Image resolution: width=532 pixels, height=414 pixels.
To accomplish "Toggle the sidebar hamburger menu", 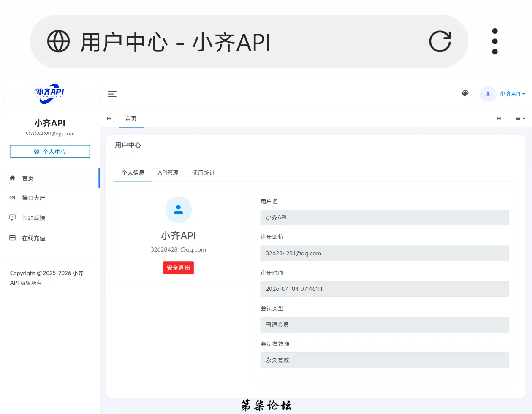I will [x=112, y=94].
